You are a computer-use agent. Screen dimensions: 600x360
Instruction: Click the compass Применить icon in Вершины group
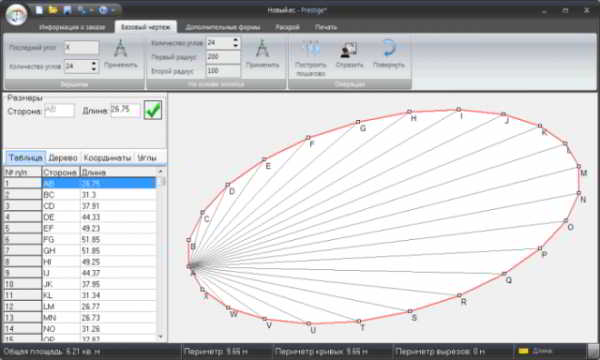click(x=121, y=49)
